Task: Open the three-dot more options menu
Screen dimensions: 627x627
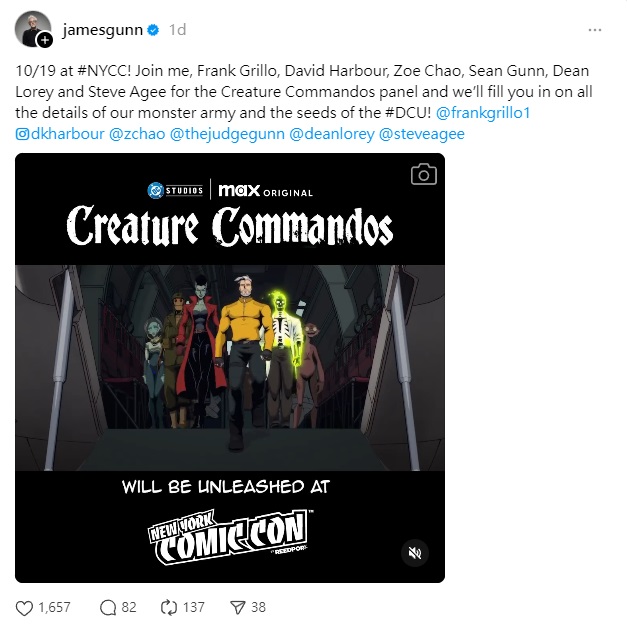Action: 595,30
